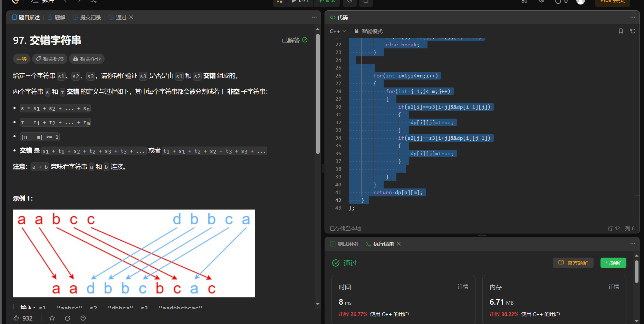Viewport: 644px width, 324px height.
Task: Click the green 通过 result status
Action: click(345, 263)
